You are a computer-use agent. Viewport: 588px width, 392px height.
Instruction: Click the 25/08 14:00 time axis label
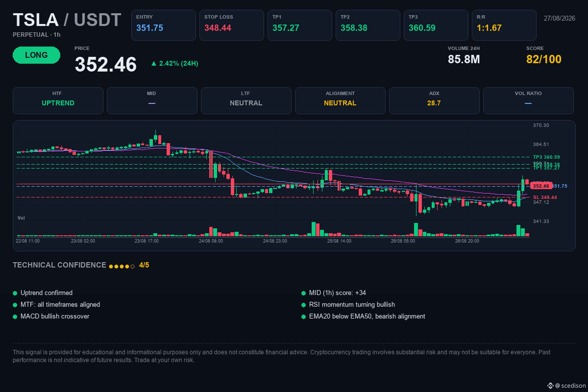[339, 241]
